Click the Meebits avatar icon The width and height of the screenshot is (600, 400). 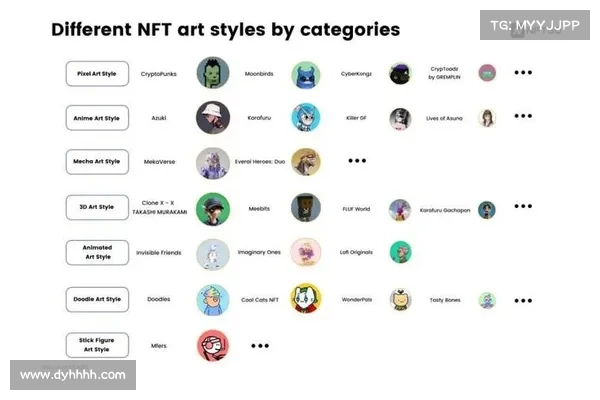pos(306,208)
